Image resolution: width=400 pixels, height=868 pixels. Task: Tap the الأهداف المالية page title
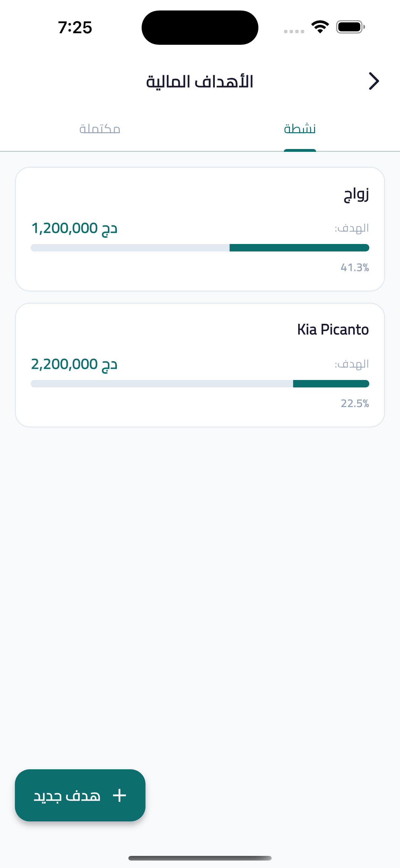coord(200,82)
